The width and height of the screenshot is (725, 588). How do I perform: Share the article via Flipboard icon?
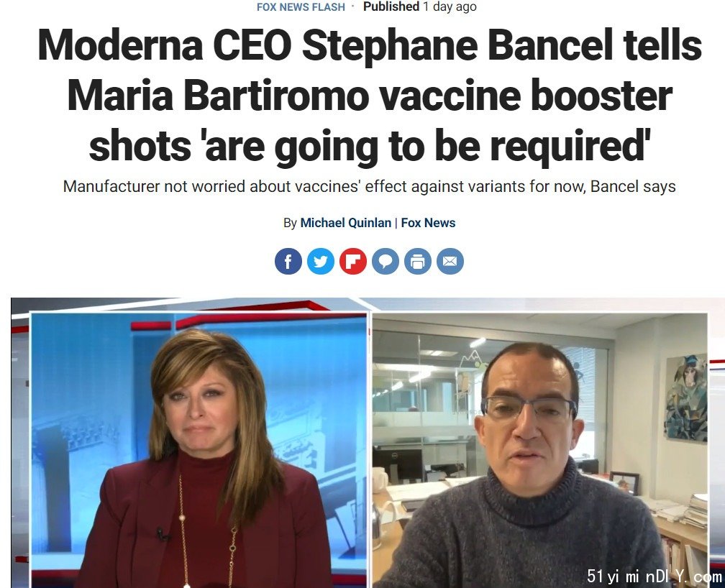(x=352, y=261)
